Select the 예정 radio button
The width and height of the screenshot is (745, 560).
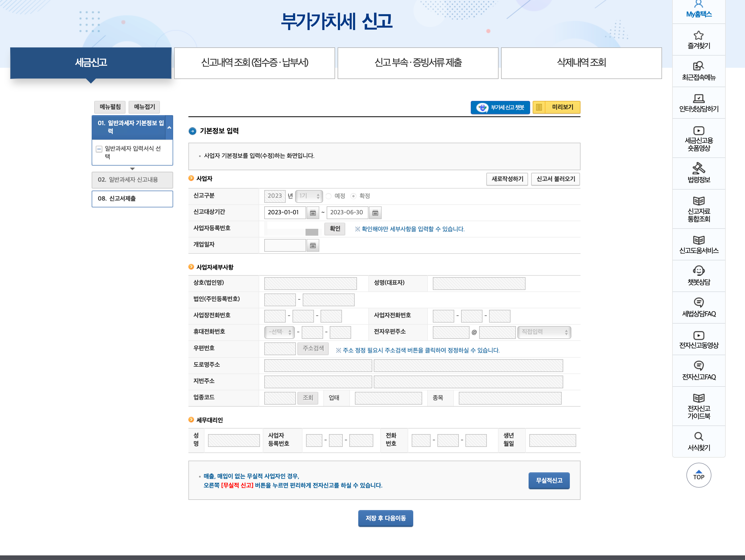pyautogui.click(x=329, y=196)
